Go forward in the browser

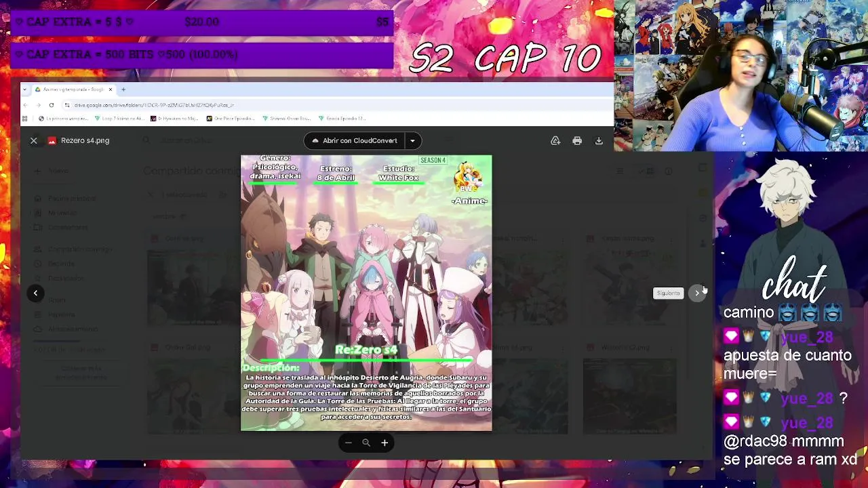[x=38, y=105]
